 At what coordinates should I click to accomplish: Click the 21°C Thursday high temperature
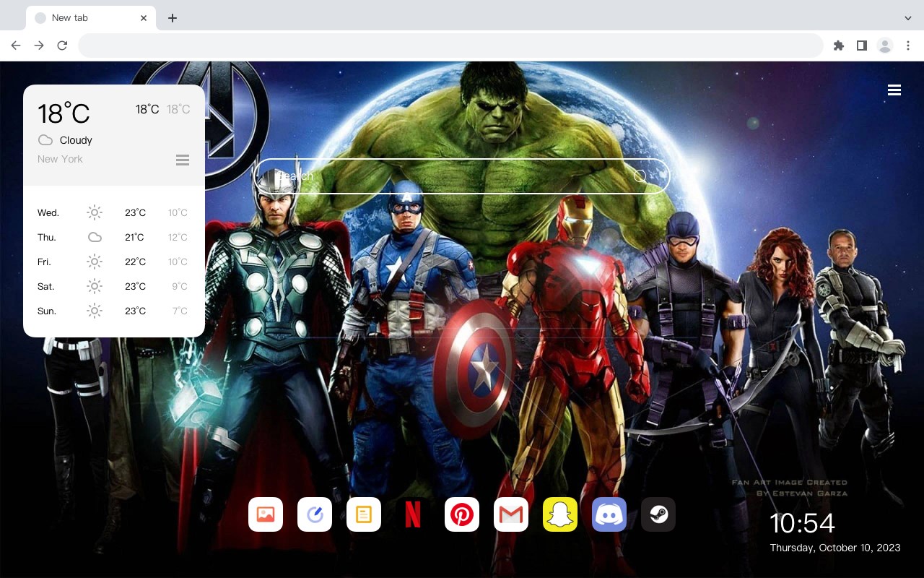134,237
